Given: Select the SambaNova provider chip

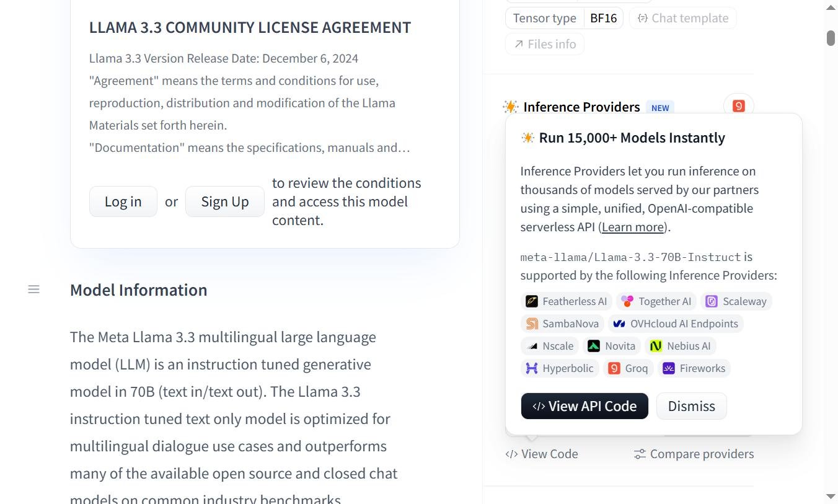Looking at the screenshot, I should coord(562,324).
